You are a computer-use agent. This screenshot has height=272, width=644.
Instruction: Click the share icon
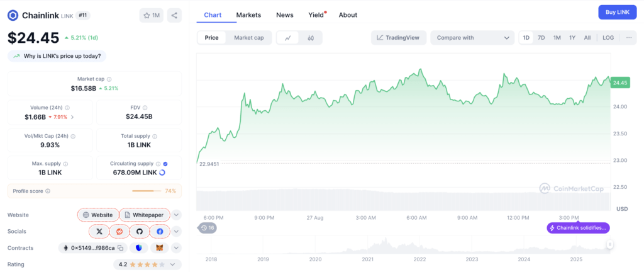coord(174,16)
